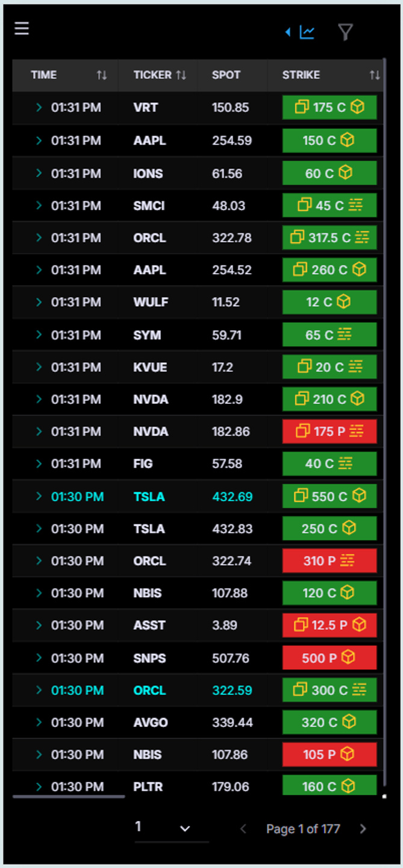This screenshot has width=403, height=868.
Task: Click the lines icon on NVDA 175 P
Action: tap(357, 431)
